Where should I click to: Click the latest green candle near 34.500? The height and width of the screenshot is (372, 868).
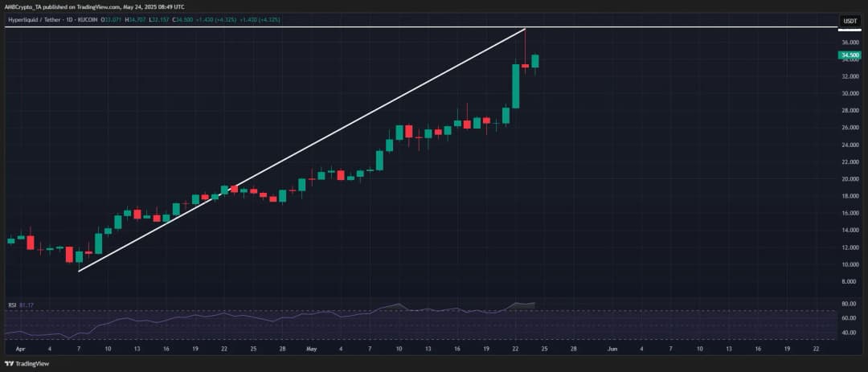point(534,61)
